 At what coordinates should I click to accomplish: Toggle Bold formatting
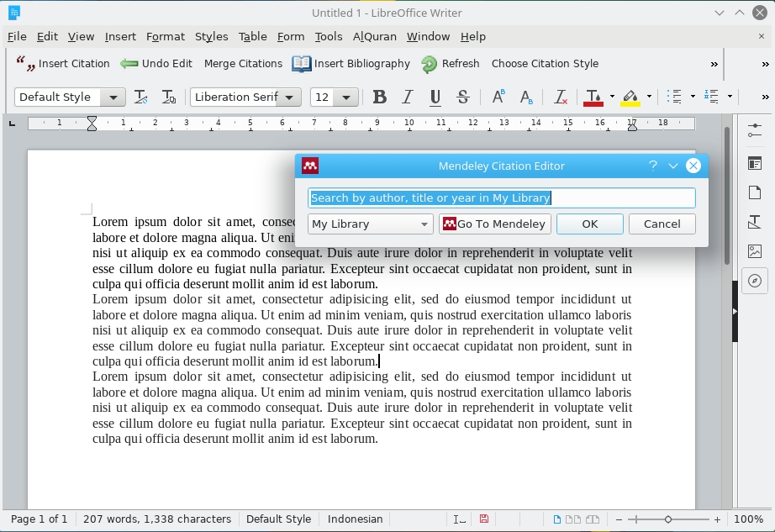(380, 97)
